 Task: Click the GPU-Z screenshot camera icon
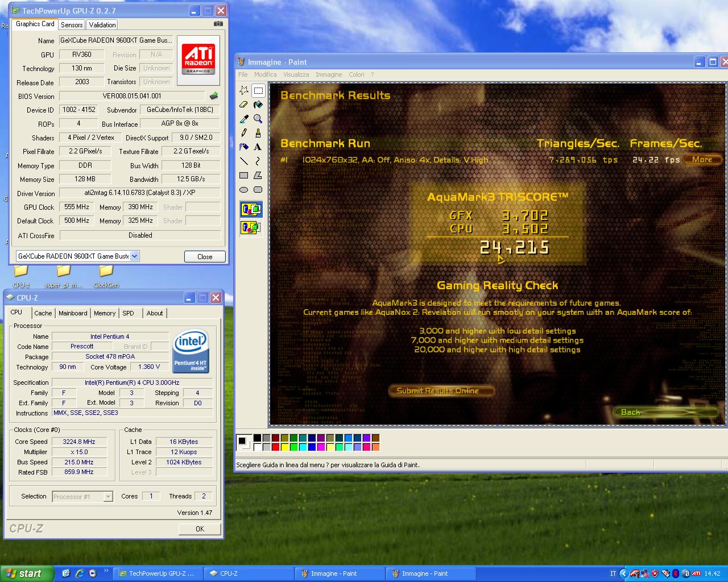[218, 24]
